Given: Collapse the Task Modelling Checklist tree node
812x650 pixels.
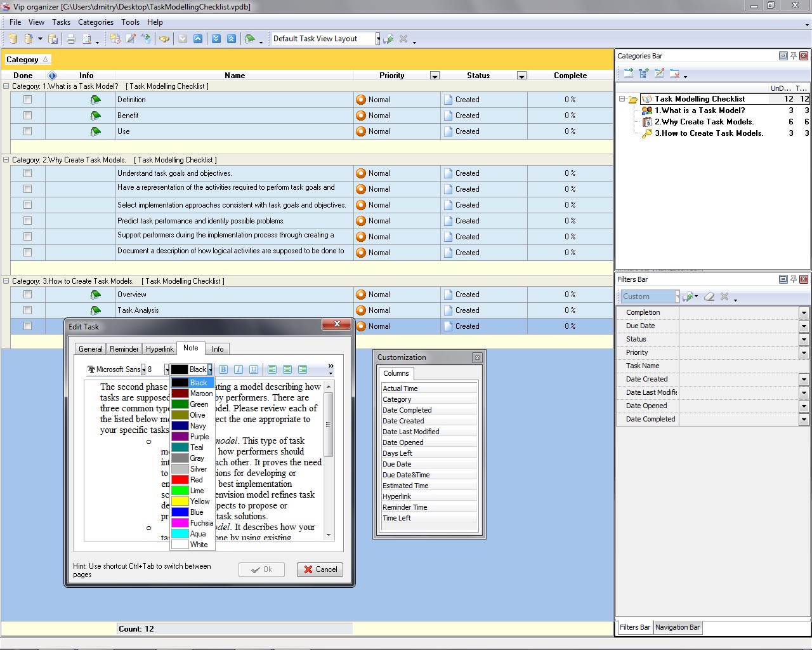Looking at the screenshot, I should [x=622, y=99].
